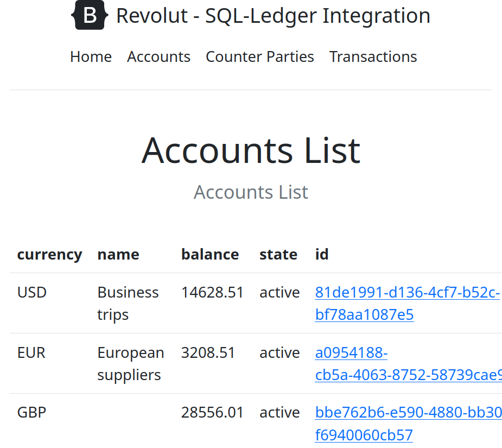Select the currency column header
The image size is (502, 448).
tap(49, 255)
